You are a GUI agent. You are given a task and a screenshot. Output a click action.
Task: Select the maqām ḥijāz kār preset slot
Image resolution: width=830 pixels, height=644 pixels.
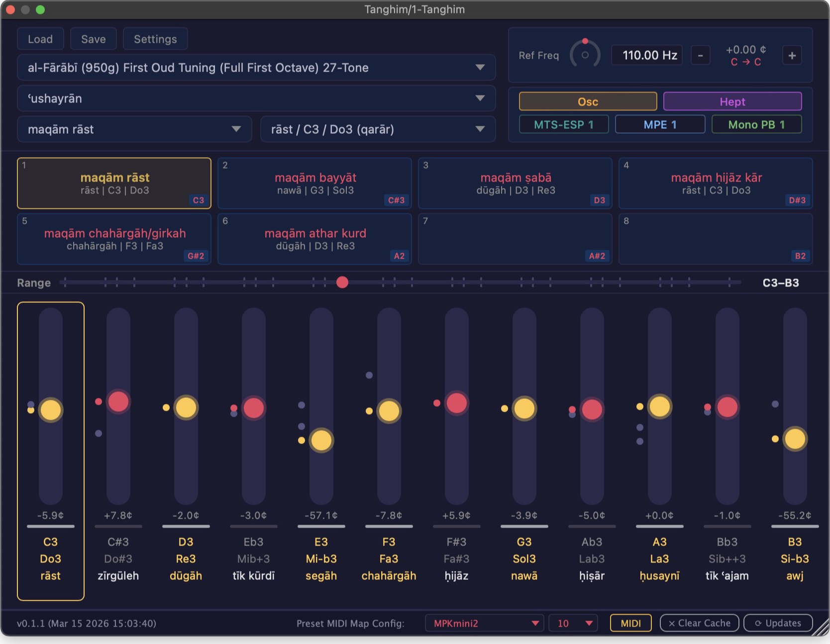716,183
